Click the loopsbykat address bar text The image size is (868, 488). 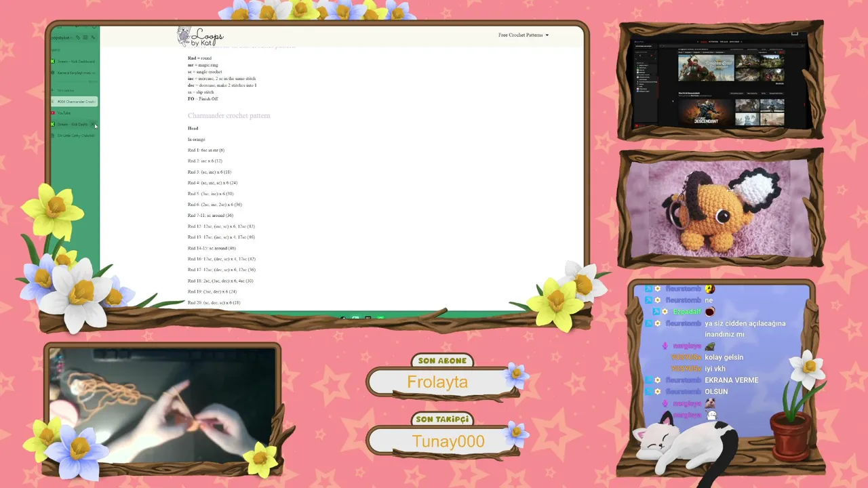61,38
